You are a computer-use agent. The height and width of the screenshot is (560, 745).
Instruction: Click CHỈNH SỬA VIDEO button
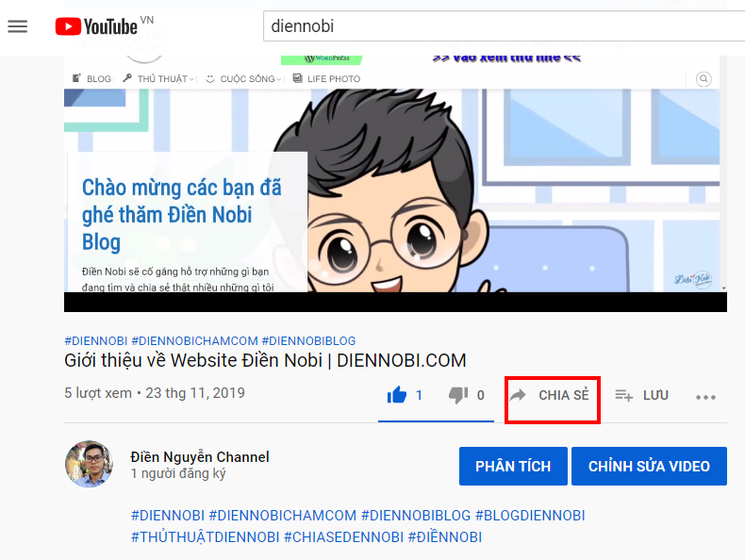649,466
